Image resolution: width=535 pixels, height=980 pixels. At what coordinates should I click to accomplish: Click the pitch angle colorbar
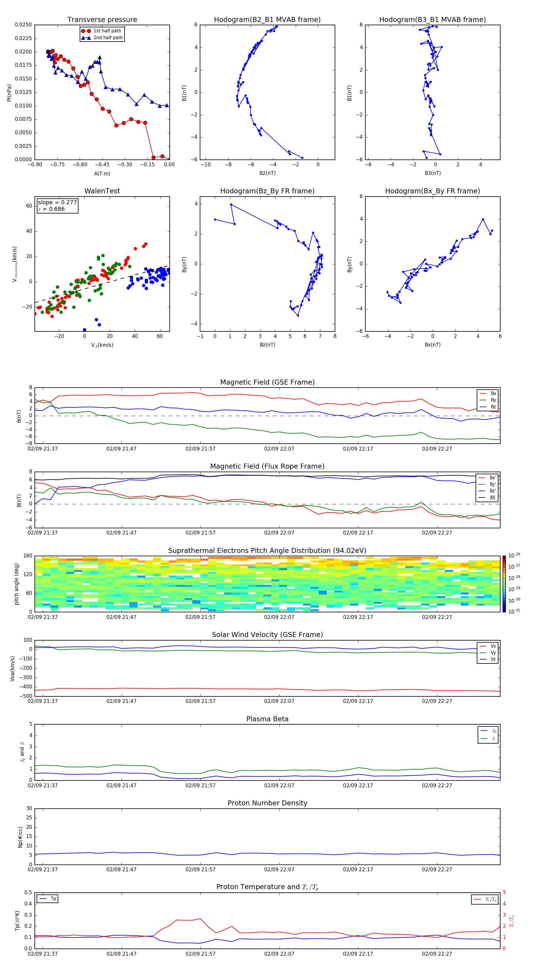[504, 584]
